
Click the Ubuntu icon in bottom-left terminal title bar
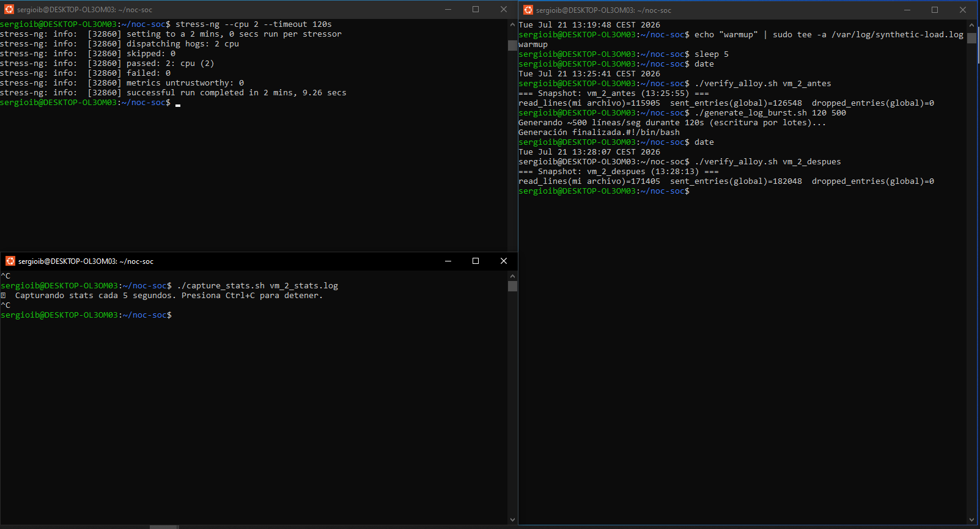10,261
